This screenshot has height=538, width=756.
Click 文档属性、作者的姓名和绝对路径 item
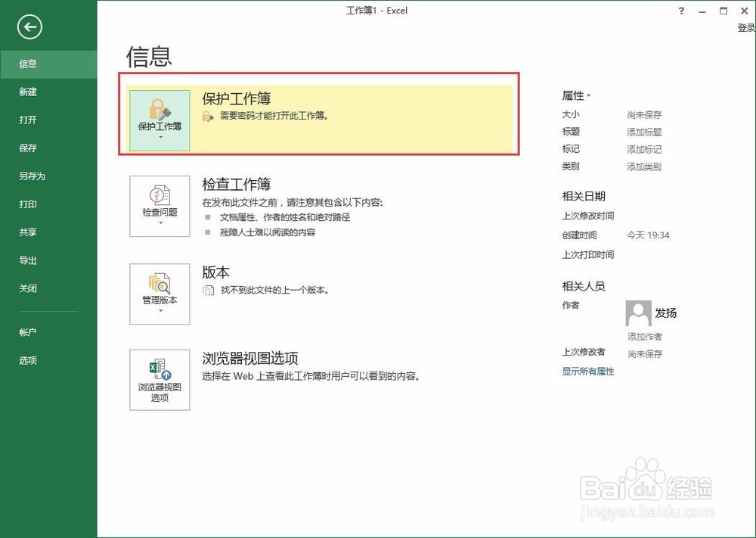click(285, 218)
